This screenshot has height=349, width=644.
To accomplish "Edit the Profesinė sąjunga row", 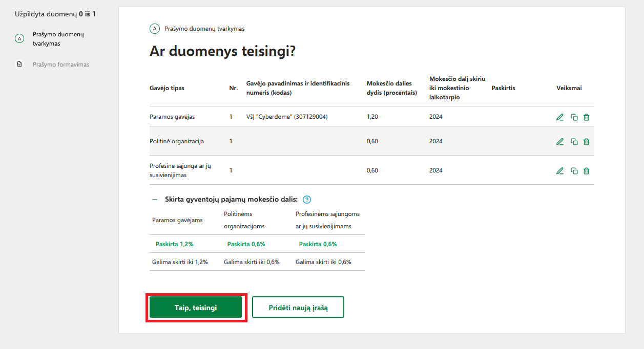I will (559, 171).
